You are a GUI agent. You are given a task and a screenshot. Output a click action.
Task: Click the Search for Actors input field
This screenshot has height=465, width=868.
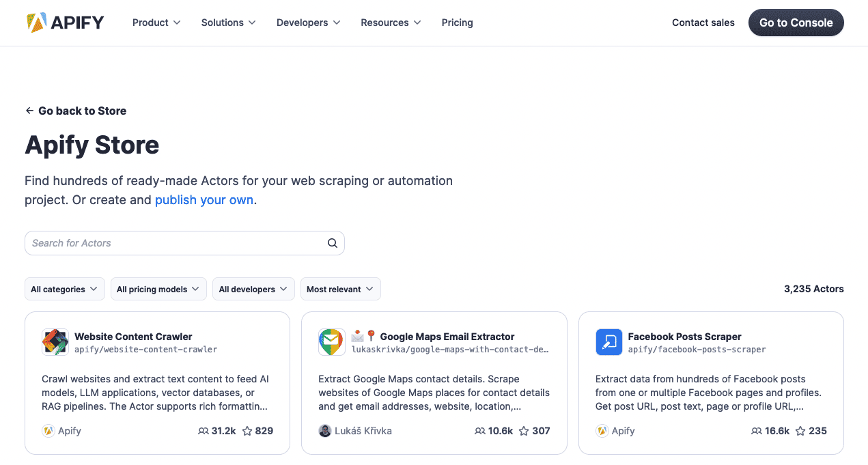click(x=171, y=243)
